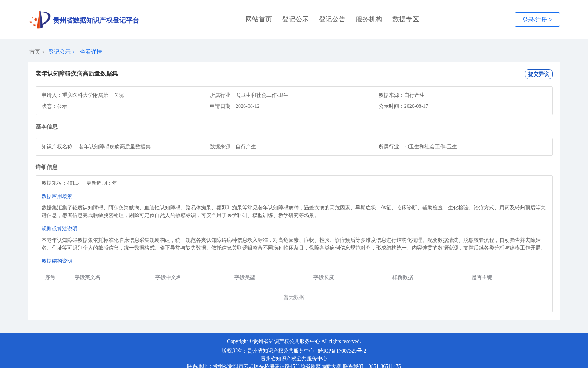Click the 登录/注册 button

pyautogui.click(x=537, y=20)
